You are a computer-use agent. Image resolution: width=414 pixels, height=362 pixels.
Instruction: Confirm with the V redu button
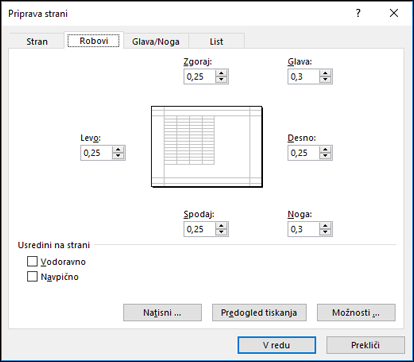(276, 345)
